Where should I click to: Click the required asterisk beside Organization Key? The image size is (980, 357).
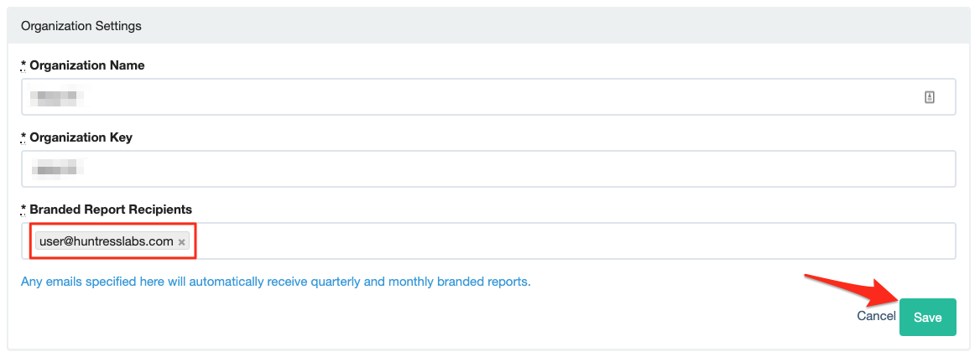[x=23, y=137]
